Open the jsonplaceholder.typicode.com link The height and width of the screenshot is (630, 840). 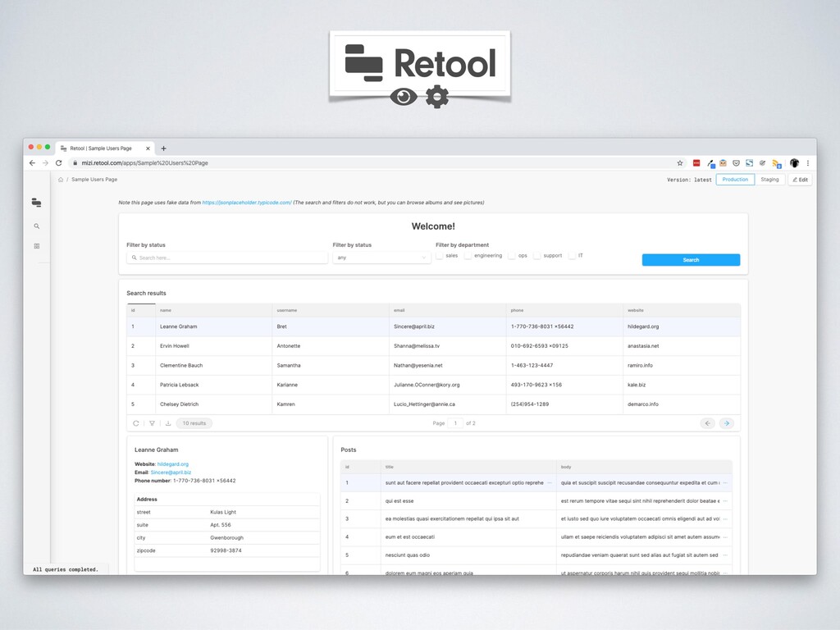click(x=247, y=203)
